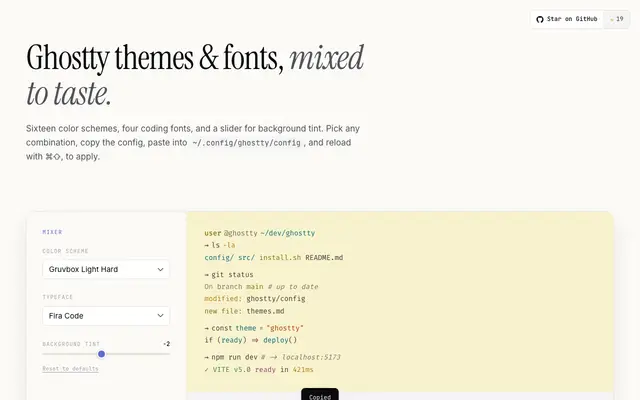The height and width of the screenshot is (400, 640).
Task: Click the Color Scheme dropdown chevron arrow
Action: tap(160, 269)
